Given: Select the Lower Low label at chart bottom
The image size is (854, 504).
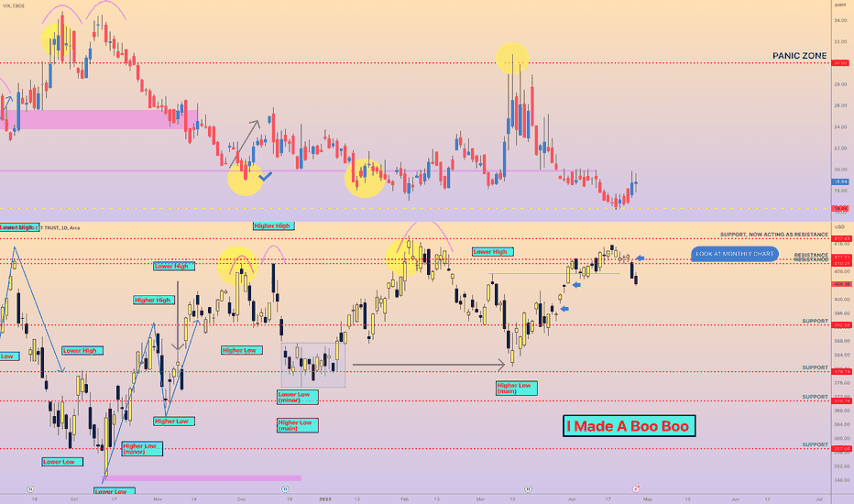Looking at the screenshot, I should click(114, 491).
